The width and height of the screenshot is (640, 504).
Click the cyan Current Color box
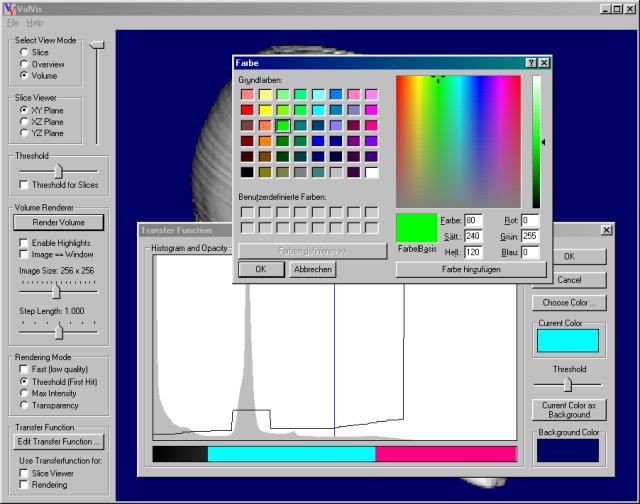coord(567,340)
